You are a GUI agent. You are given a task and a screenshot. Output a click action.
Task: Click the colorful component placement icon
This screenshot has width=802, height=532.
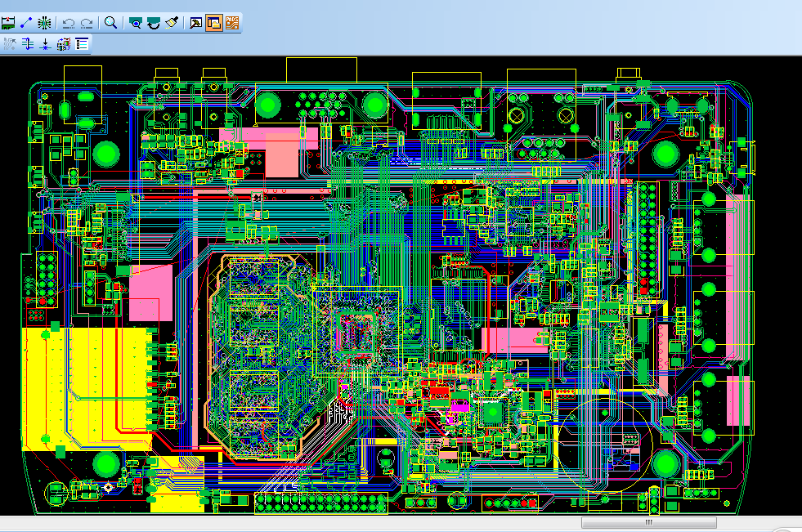[64, 44]
